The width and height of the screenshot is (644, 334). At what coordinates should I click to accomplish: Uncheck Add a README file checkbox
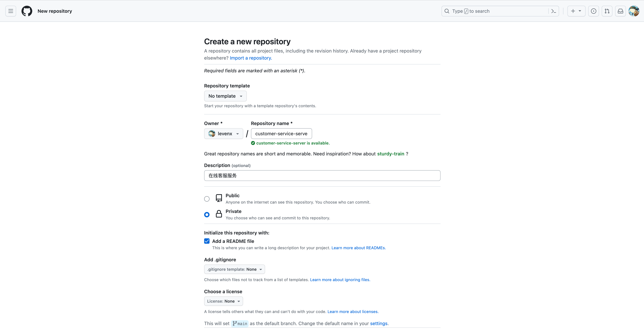point(207,241)
